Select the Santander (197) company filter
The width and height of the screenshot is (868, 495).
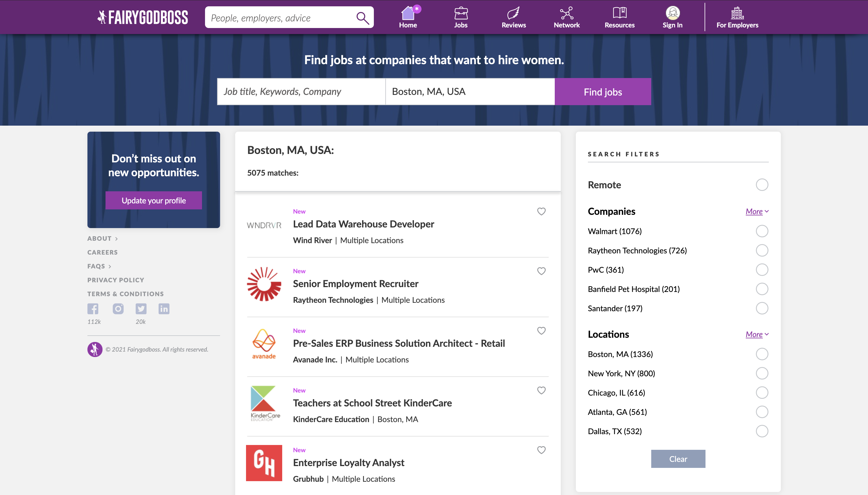pyautogui.click(x=762, y=308)
